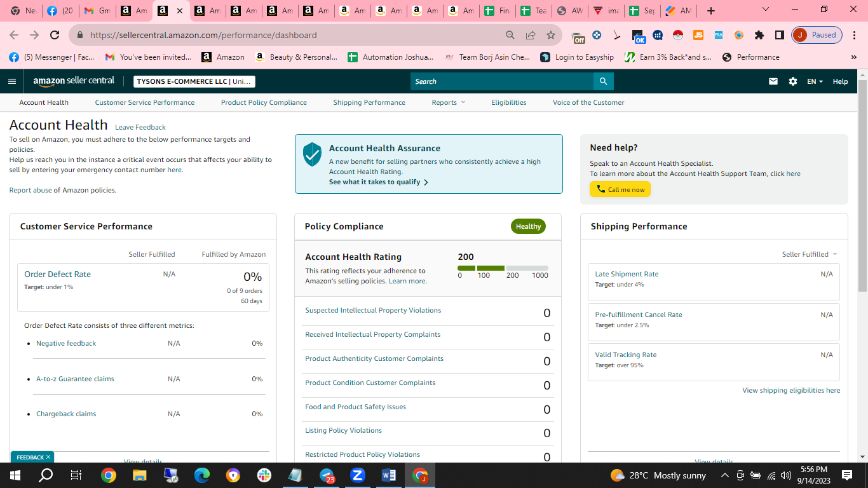868x488 pixels.
Task: Click View shipping eligibilities here
Action: (791, 390)
